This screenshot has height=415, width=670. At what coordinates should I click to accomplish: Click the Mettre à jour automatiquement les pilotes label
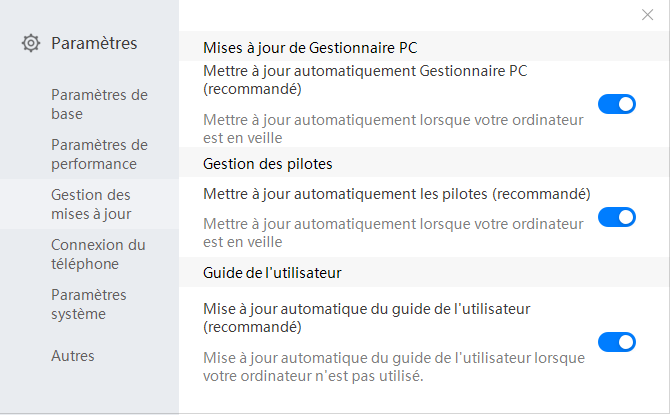point(396,193)
